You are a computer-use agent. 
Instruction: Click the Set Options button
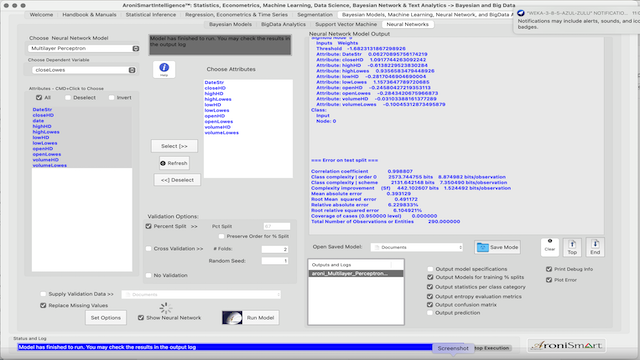106,318
